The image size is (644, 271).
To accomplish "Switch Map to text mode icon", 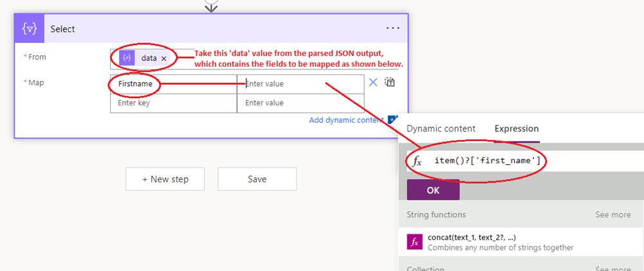I will click(x=390, y=82).
